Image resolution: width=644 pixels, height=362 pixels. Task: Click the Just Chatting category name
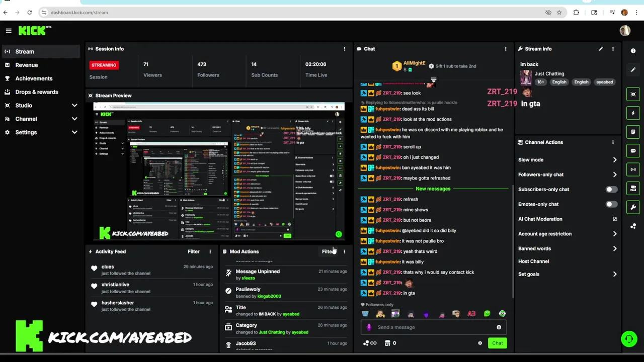549,74
